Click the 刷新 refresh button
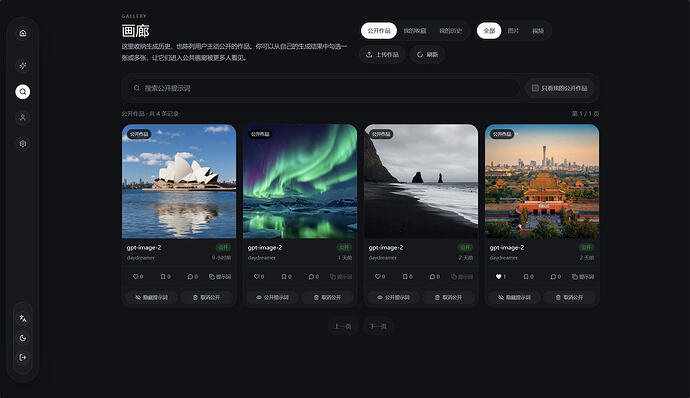 click(427, 55)
